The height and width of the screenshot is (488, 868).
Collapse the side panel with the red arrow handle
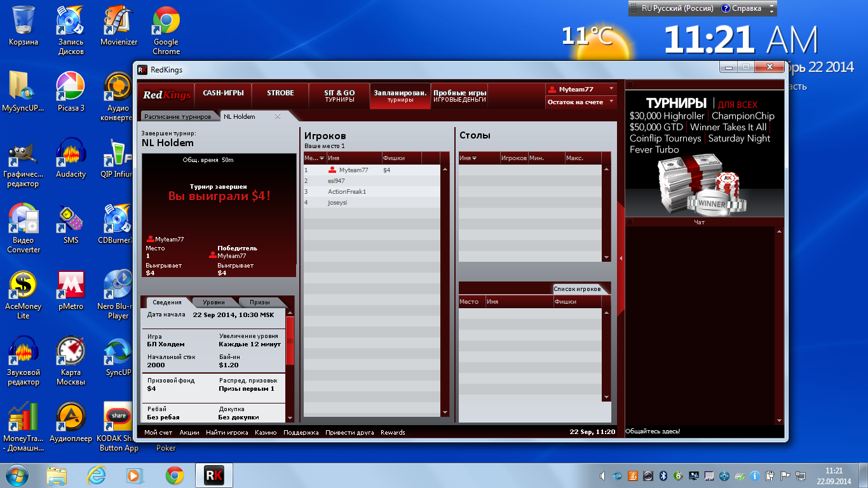click(x=621, y=258)
